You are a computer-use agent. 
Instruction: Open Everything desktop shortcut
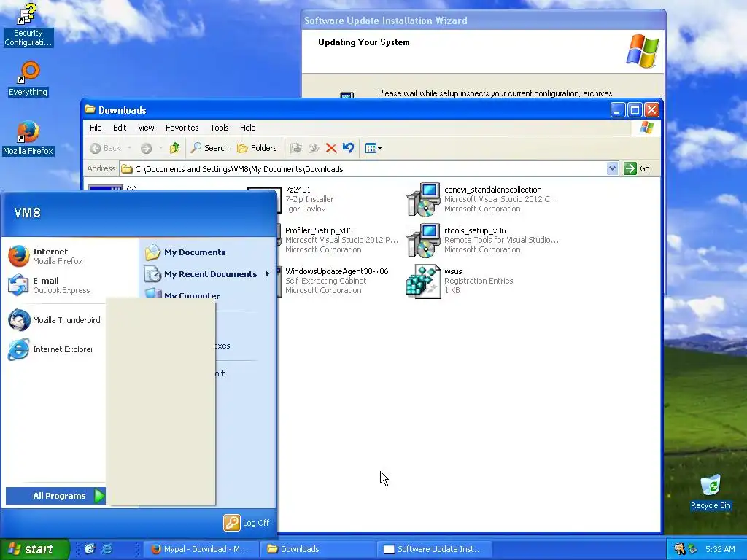[x=28, y=79]
